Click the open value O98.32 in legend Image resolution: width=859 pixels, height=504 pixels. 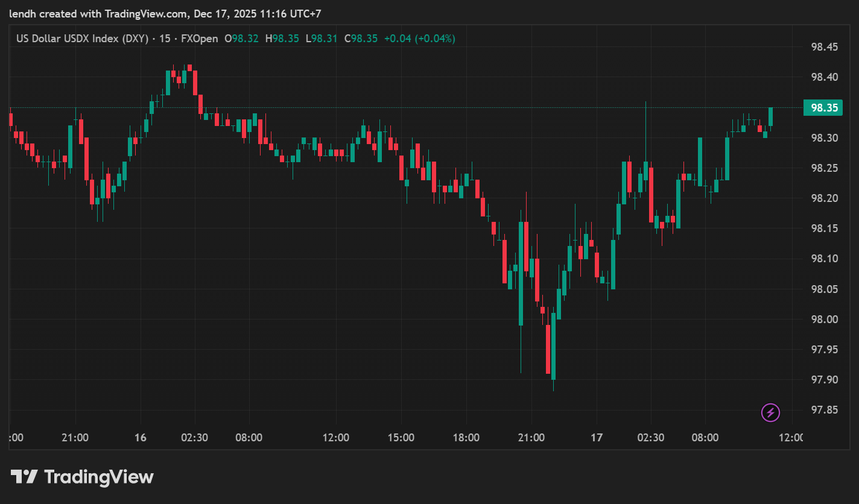(x=241, y=39)
